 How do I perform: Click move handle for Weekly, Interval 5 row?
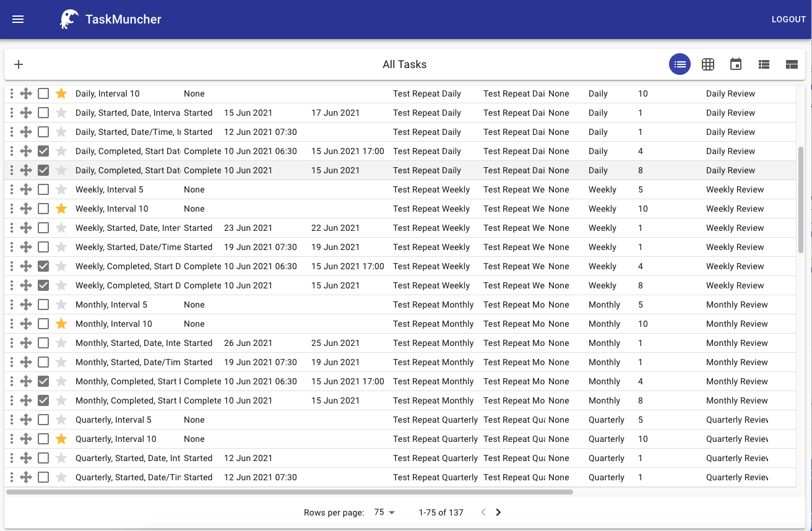[x=25, y=190]
